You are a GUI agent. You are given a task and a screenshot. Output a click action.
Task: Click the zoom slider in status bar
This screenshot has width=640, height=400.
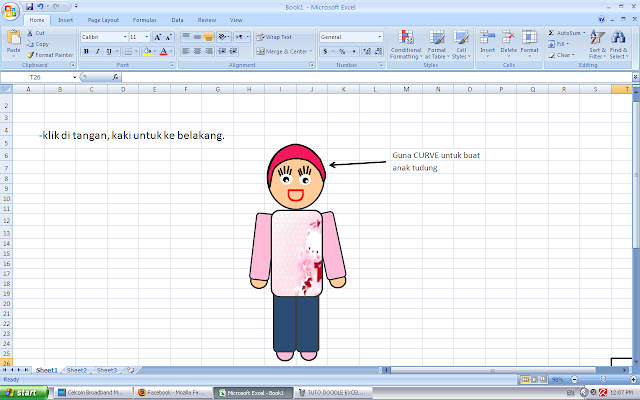pos(603,380)
